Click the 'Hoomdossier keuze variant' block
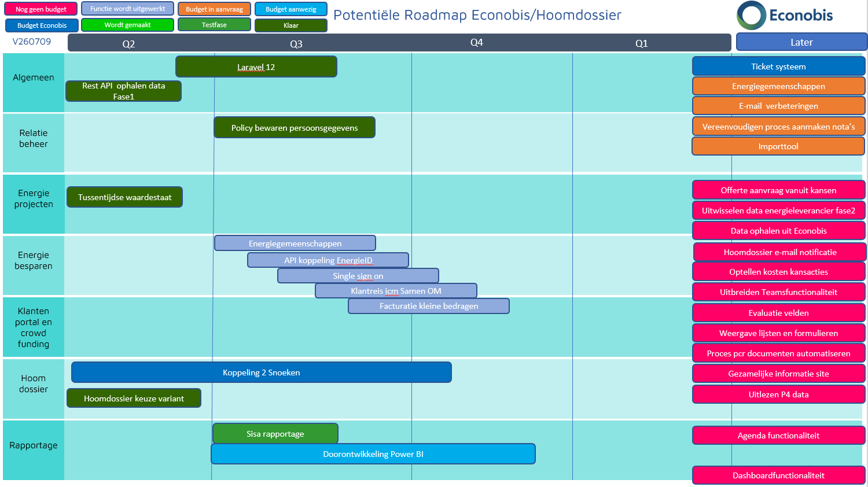 click(134, 399)
